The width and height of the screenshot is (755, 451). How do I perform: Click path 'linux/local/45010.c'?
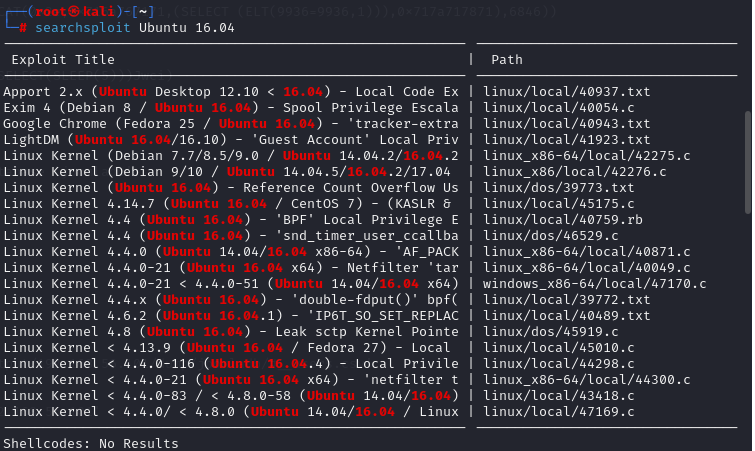(559, 348)
